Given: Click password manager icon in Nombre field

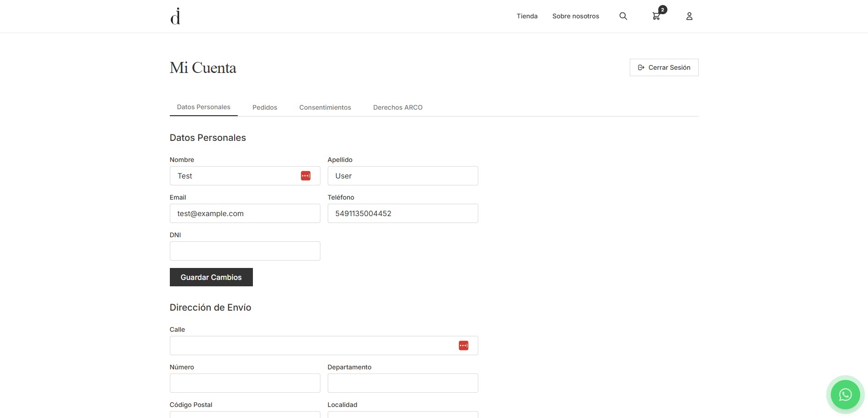Looking at the screenshot, I should [306, 176].
